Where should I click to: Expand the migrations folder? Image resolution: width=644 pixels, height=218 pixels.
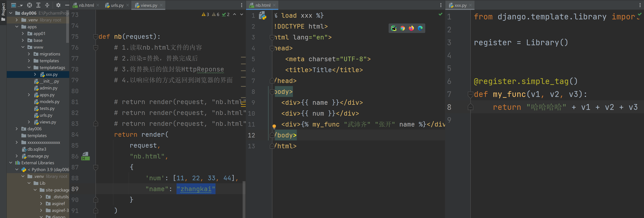29,54
